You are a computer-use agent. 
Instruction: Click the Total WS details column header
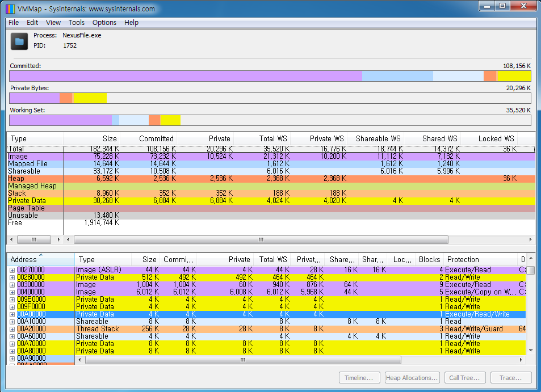pyautogui.click(x=272, y=259)
